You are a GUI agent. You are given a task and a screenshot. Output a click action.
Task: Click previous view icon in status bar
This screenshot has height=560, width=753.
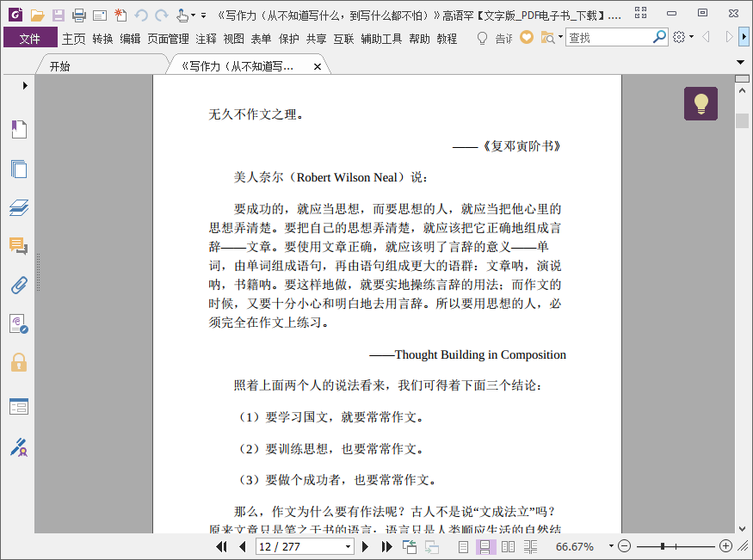pyautogui.click(x=410, y=546)
